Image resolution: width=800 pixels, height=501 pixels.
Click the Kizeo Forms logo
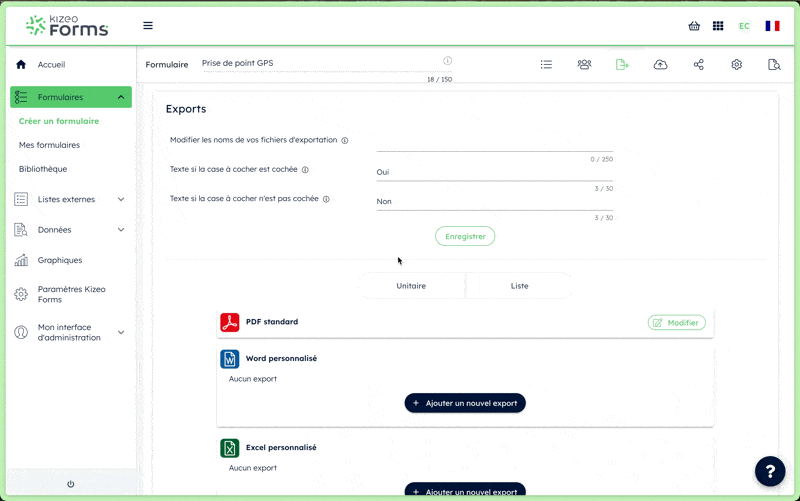[x=67, y=26]
